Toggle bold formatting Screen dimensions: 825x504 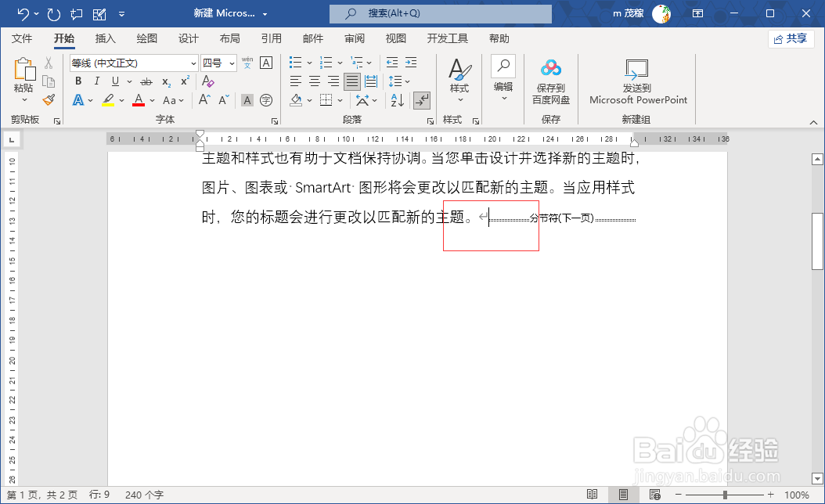pyautogui.click(x=78, y=81)
